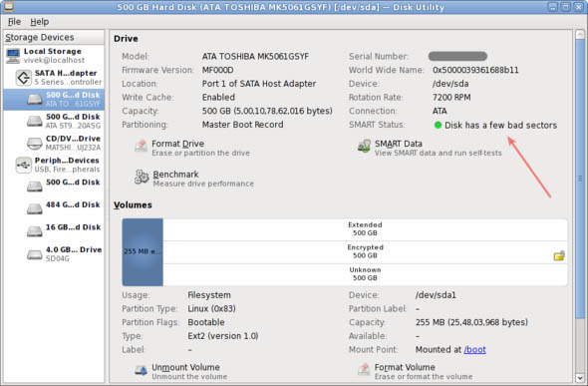Click the Storage Devices header
The image size is (588, 386).
pyautogui.click(x=54, y=37)
